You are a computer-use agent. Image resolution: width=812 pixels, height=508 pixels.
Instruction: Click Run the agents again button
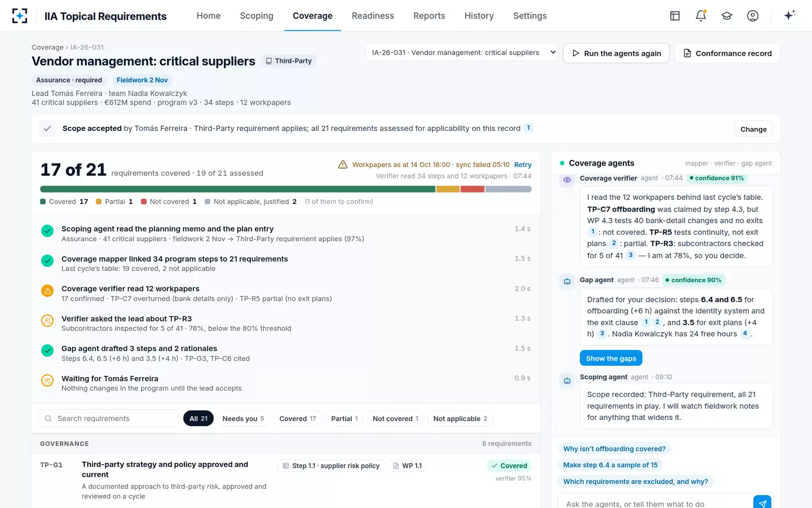[x=616, y=53]
